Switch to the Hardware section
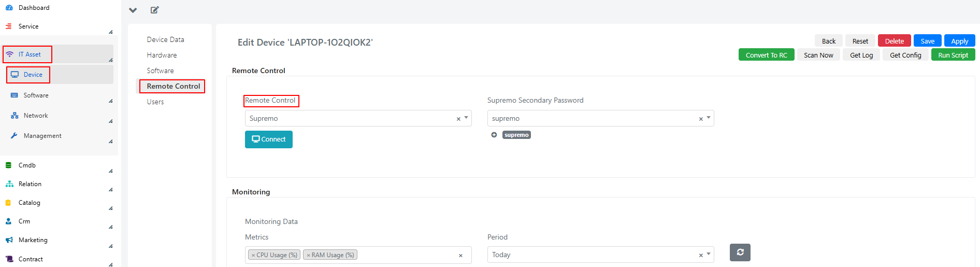 162,55
